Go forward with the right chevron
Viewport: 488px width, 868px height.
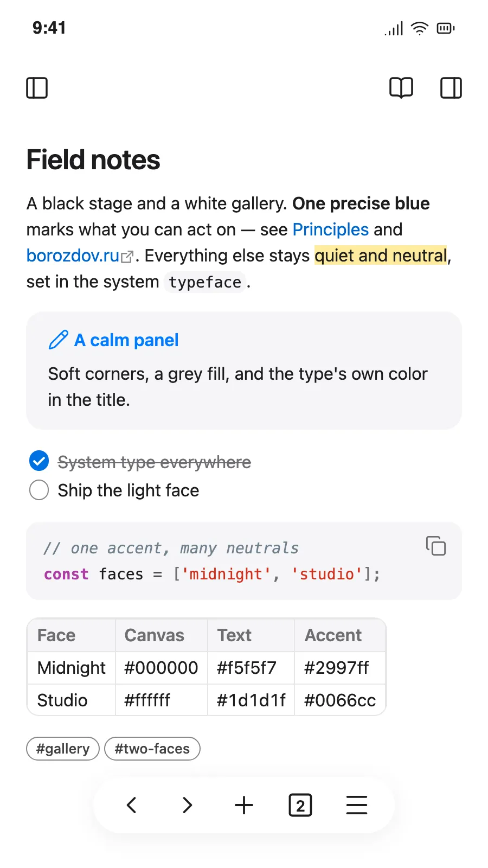coord(188,805)
